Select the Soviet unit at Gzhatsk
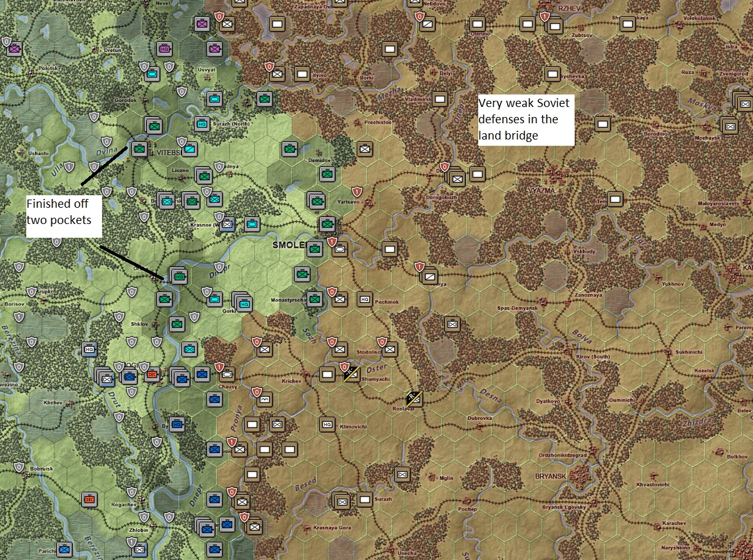Screen dimensions: 753x560 [x=602, y=124]
